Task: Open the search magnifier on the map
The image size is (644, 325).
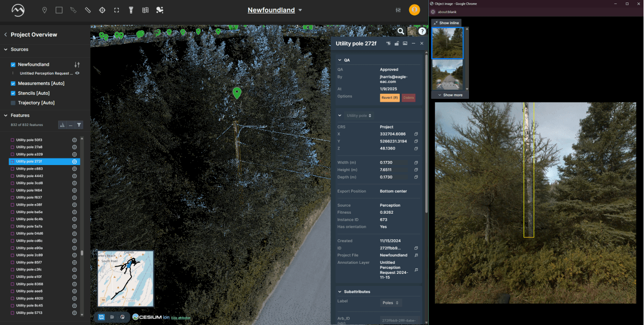Action: tap(401, 31)
